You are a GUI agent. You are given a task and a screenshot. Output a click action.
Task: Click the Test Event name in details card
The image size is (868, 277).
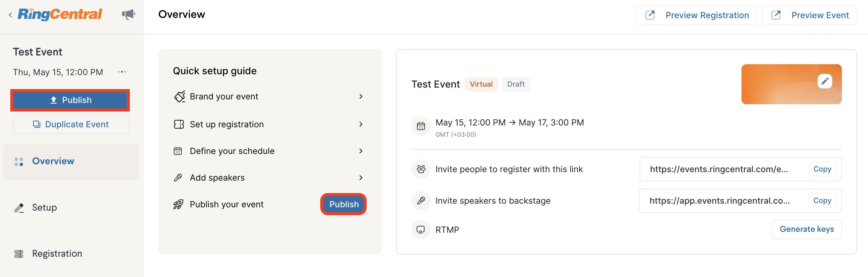(435, 84)
